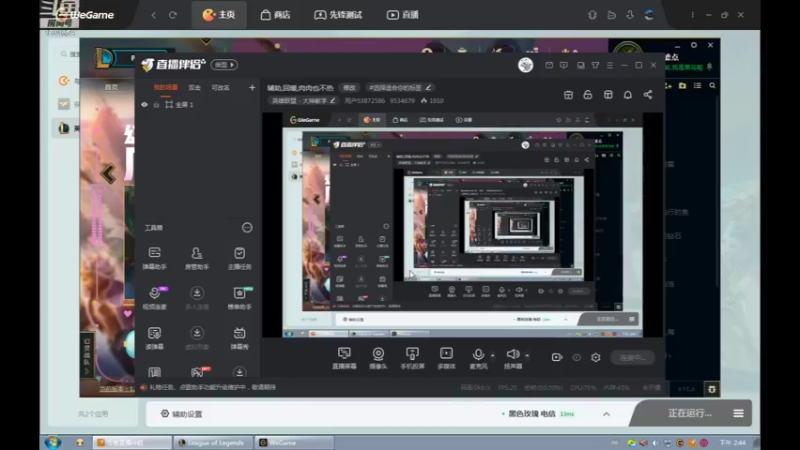
Task: Add a 多媒体 multimedia source
Action: pos(446,358)
